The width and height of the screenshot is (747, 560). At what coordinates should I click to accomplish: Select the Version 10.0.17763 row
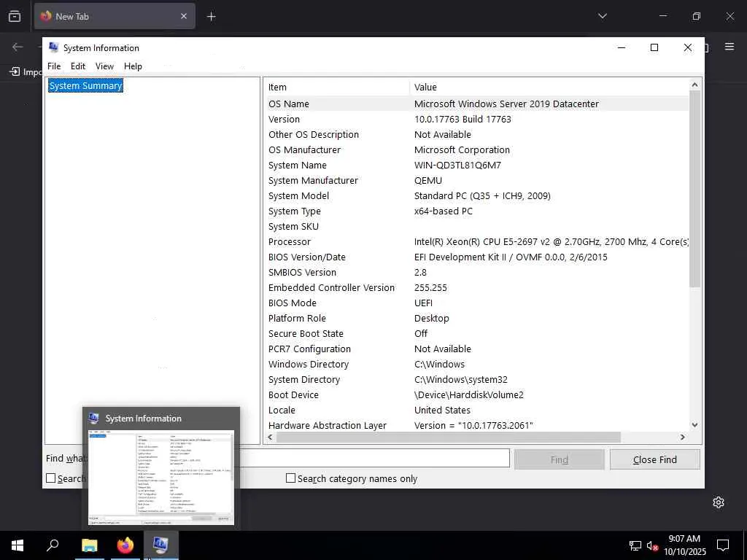477,119
